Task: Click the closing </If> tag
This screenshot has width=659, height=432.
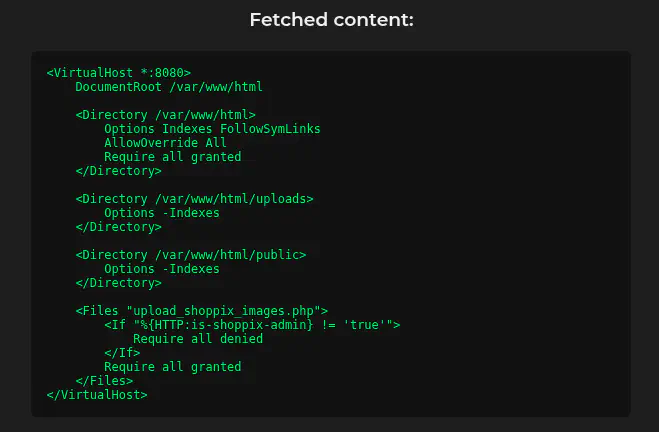Action: (x=122, y=353)
